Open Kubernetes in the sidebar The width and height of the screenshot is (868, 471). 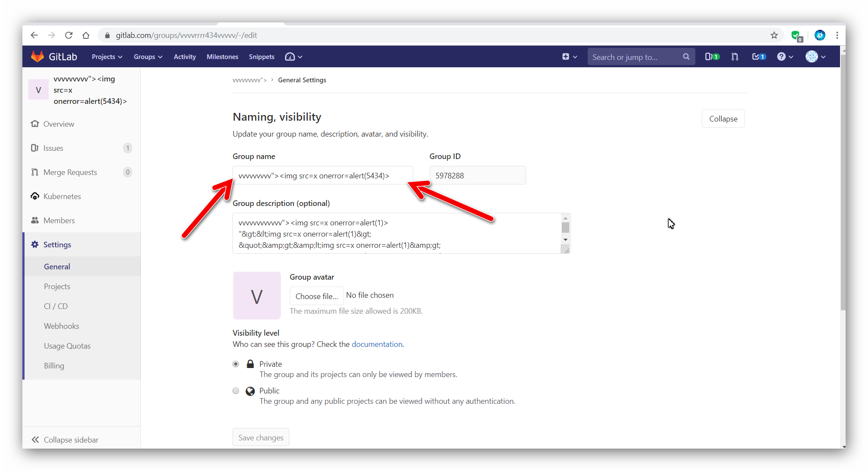pyautogui.click(x=62, y=197)
